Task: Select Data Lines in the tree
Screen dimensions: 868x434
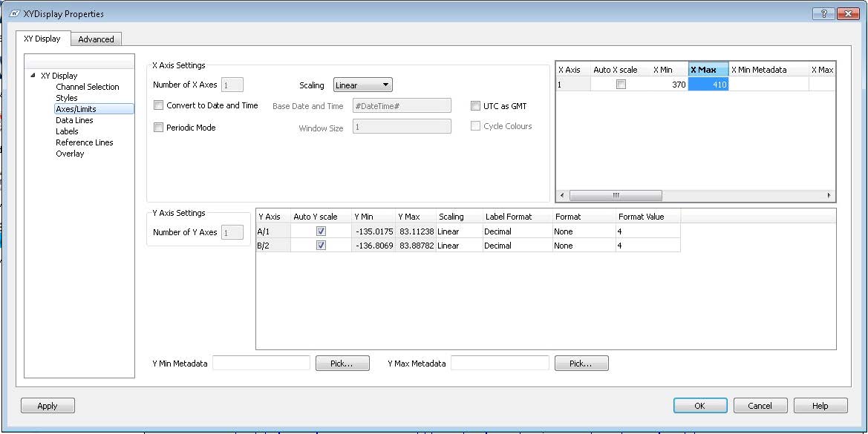Action: 74,119
